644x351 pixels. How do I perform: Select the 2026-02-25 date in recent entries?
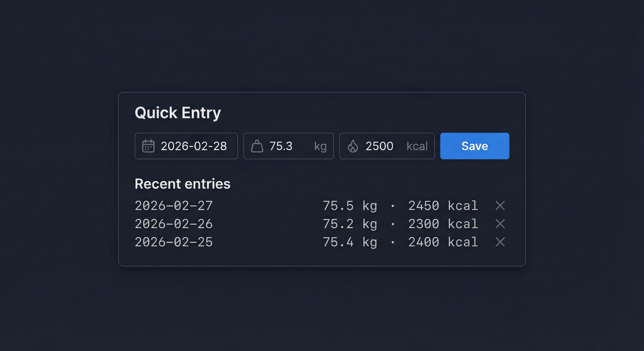point(174,242)
